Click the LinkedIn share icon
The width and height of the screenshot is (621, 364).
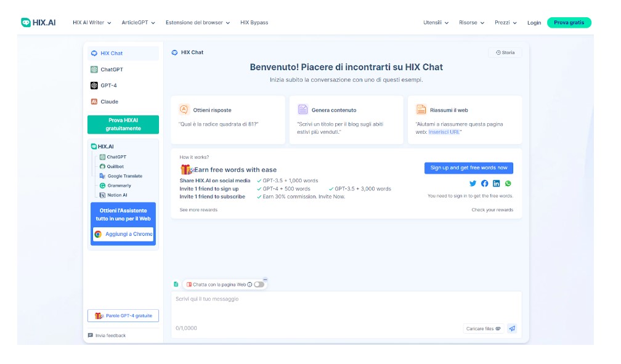pyautogui.click(x=497, y=184)
